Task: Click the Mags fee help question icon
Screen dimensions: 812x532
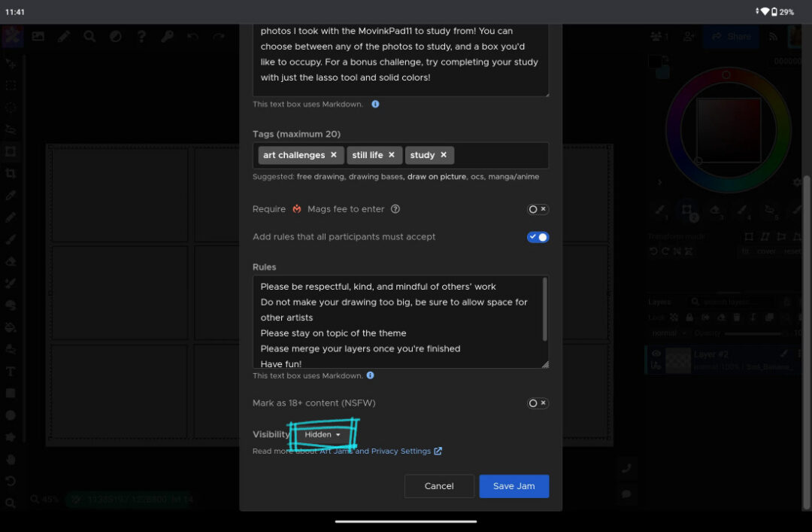Action: 395,209
